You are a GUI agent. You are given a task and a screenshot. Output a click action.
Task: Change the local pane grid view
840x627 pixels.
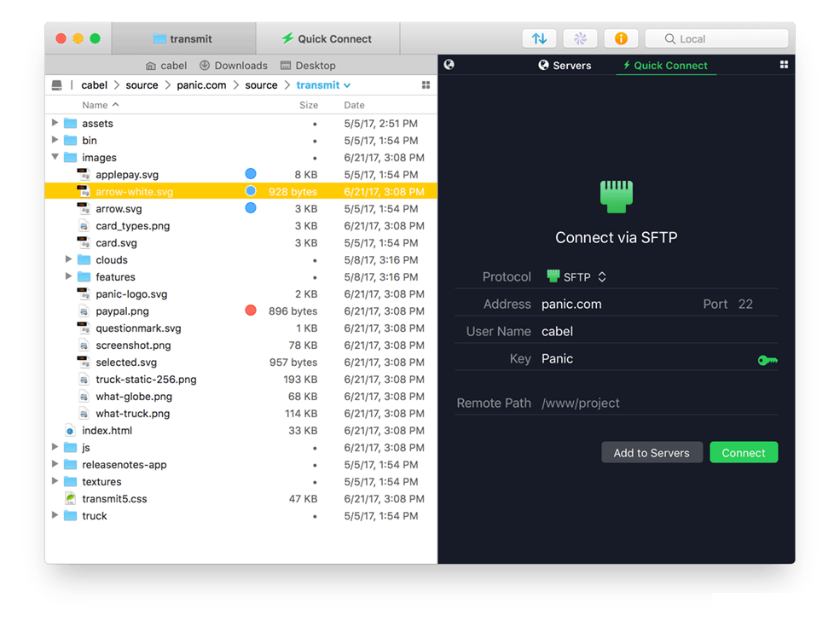426,85
